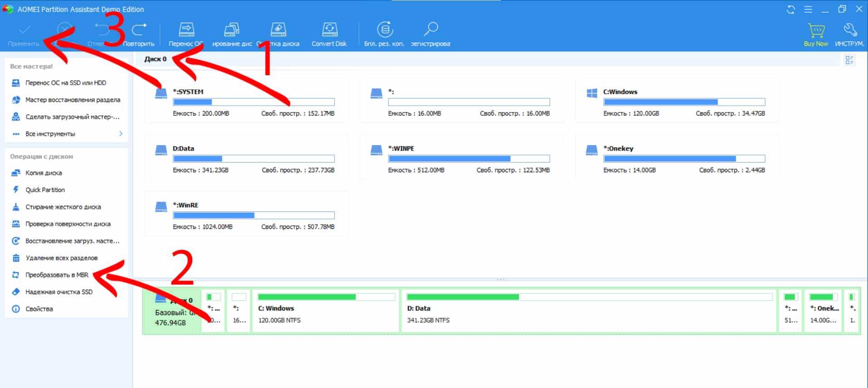Open the Migrate OS (Перенос ОС) tool
The image size is (868, 388).
click(186, 35)
